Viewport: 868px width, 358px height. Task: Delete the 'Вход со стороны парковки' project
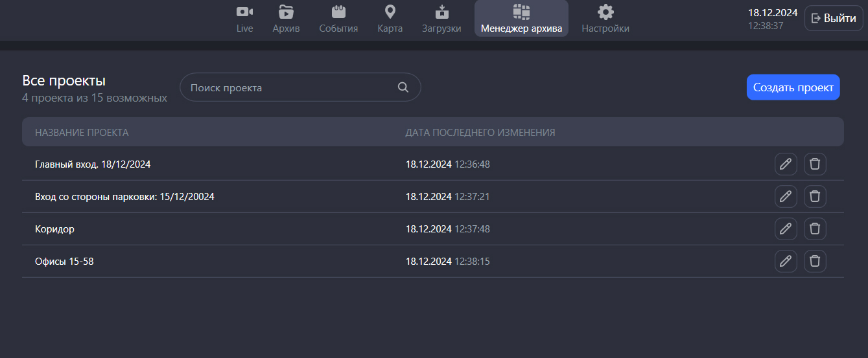(815, 196)
